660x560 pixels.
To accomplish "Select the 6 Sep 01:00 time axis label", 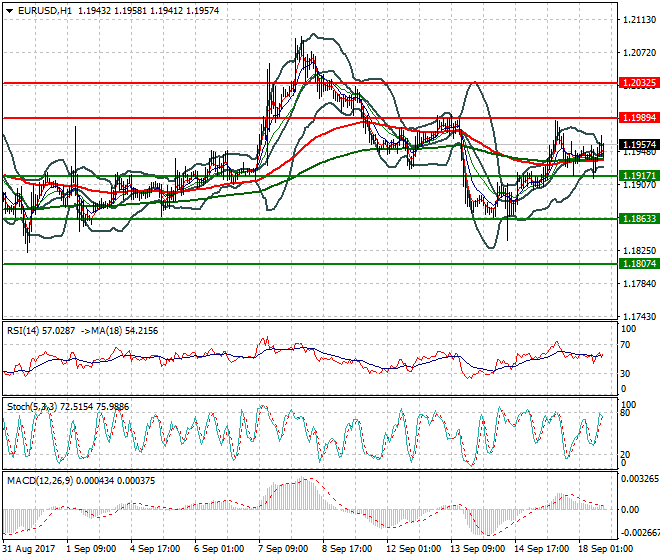I will point(219,549).
